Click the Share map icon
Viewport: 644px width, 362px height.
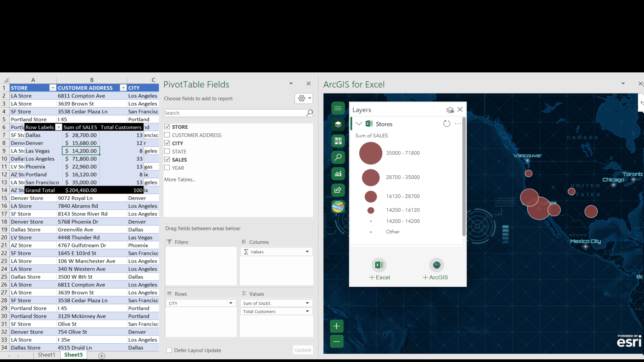[338, 190]
